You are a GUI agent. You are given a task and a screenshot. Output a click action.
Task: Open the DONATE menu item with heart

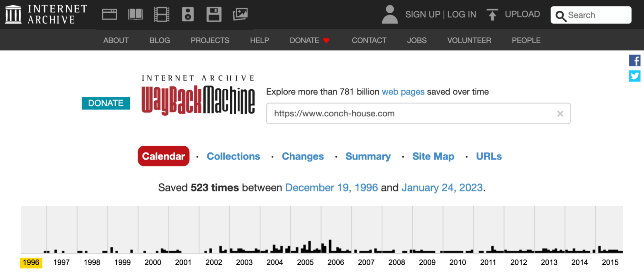click(310, 40)
